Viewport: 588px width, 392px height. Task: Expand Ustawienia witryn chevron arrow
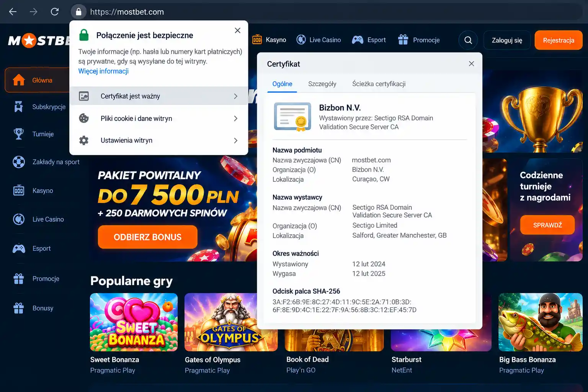click(235, 140)
